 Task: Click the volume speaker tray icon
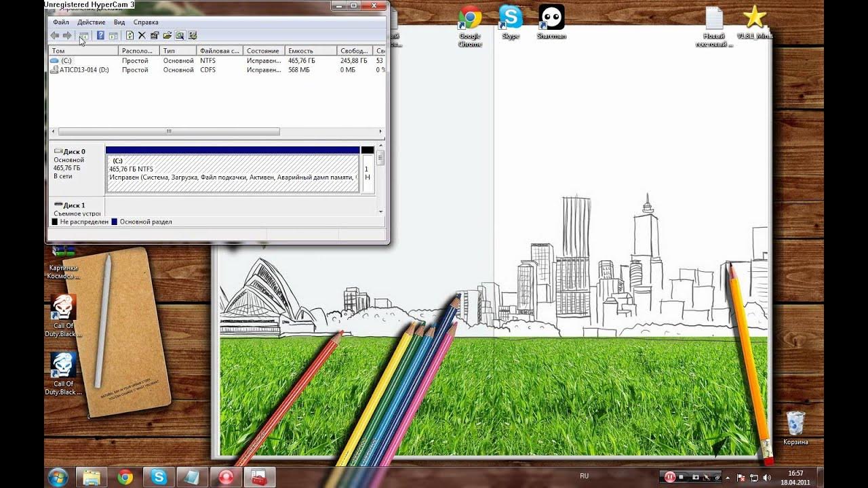[767, 477]
